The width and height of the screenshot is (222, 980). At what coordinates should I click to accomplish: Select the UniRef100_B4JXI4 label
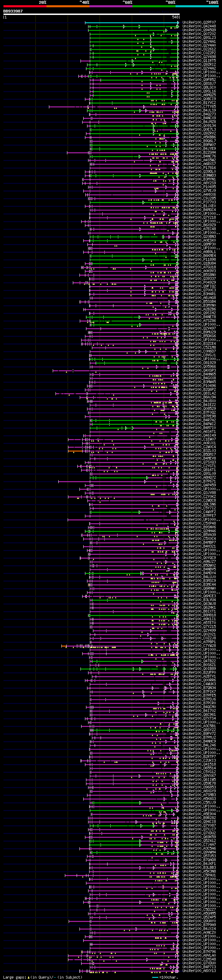coord(199,929)
